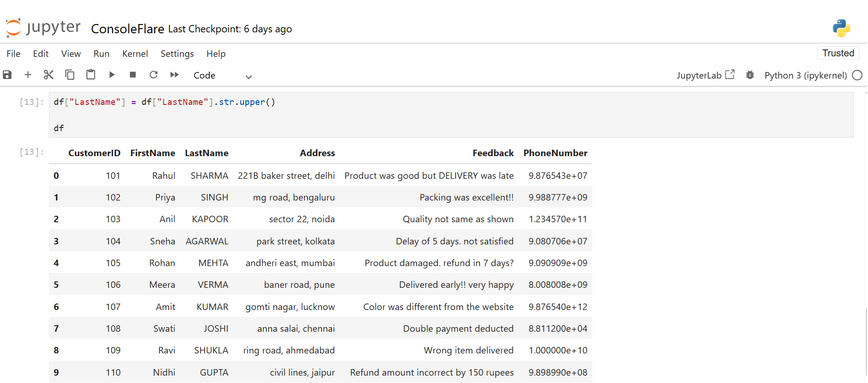Click the Python 3 (ipykernel) kernel name
The height and width of the screenshot is (383, 868).
point(805,75)
